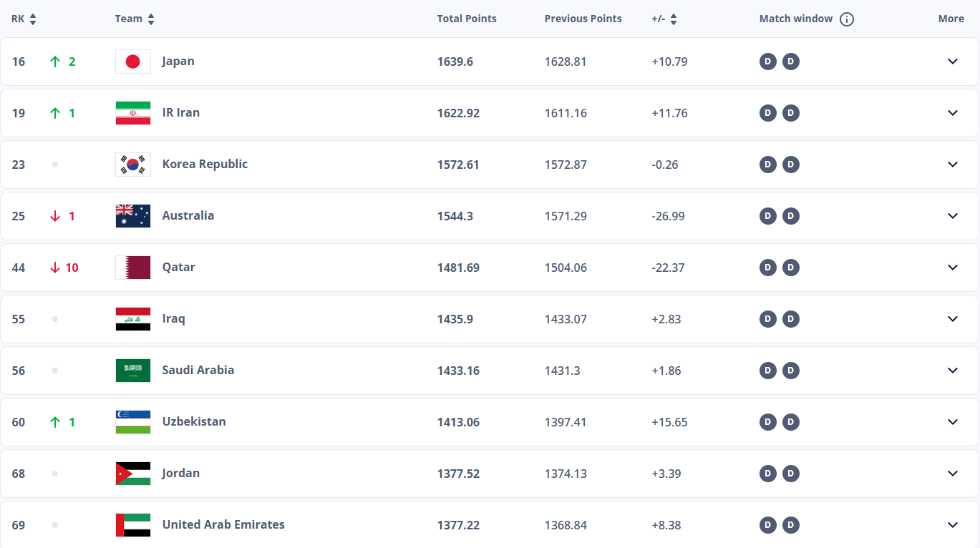Open the Australia team link

[x=188, y=215]
